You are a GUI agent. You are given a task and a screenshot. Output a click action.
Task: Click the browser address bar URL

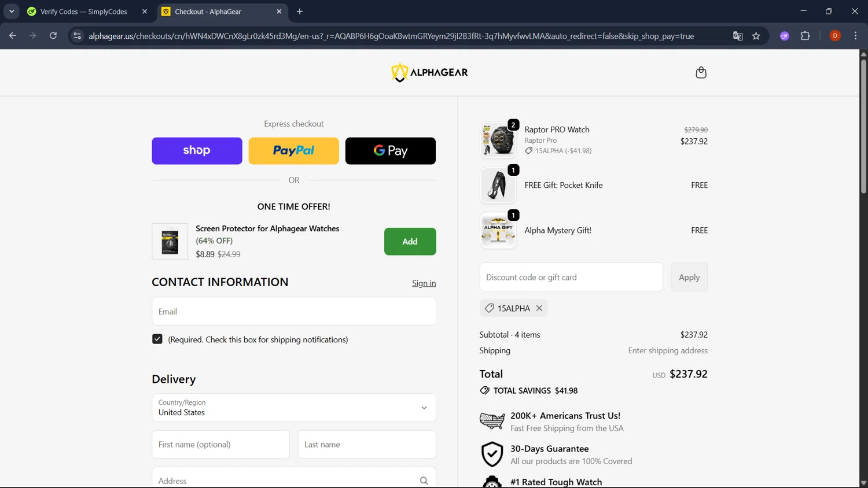(391, 36)
